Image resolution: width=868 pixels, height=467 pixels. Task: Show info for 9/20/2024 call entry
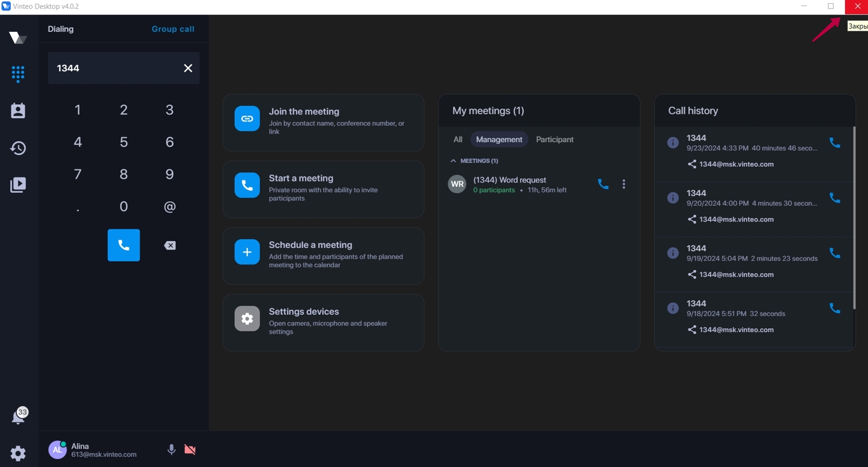(x=673, y=198)
